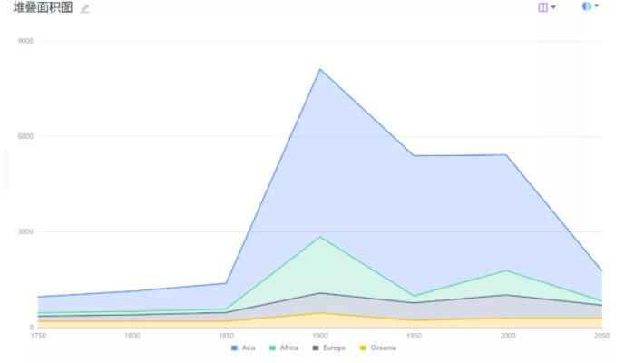Screen dimensions: 644x363
Task: Open the theme dropdown arrow
Action: tap(597, 6)
